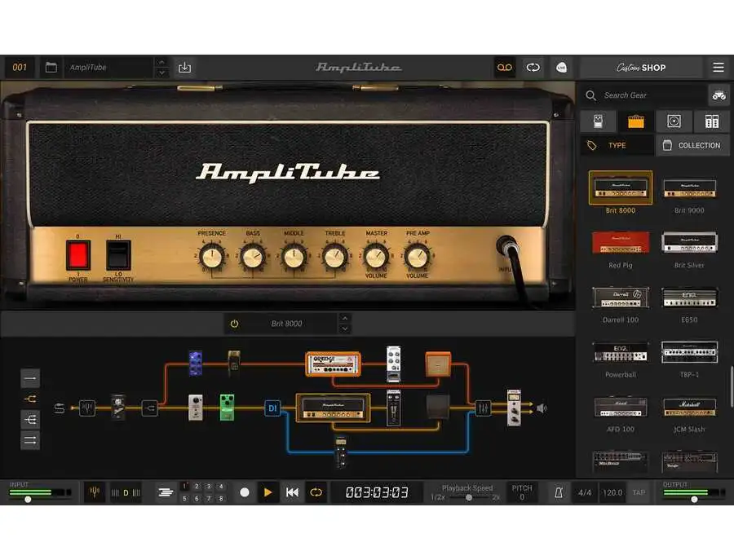This screenshot has width=734, height=560.
Task: Open the AmpliTube preset name field
Action: 108,68
